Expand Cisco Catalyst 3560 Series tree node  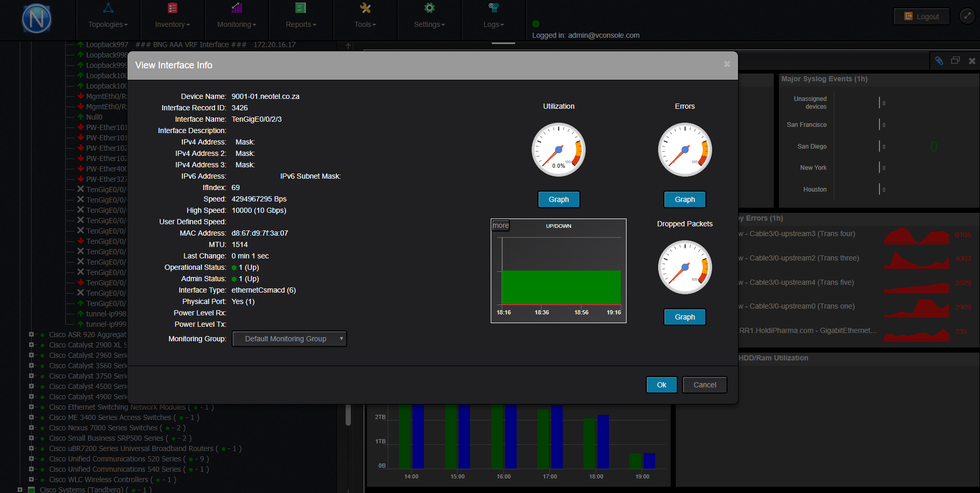31,366
